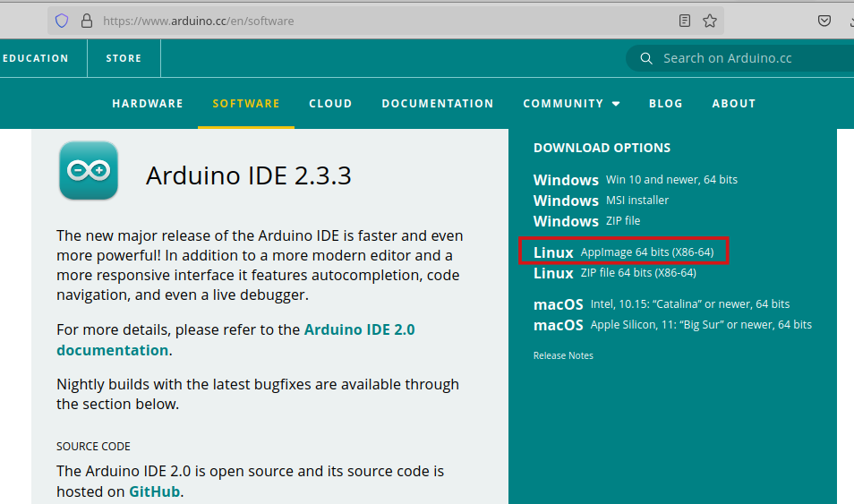854x504 pixels.
Task: Download macOS Apple Silicon version
Action: (x=672, y=325)
